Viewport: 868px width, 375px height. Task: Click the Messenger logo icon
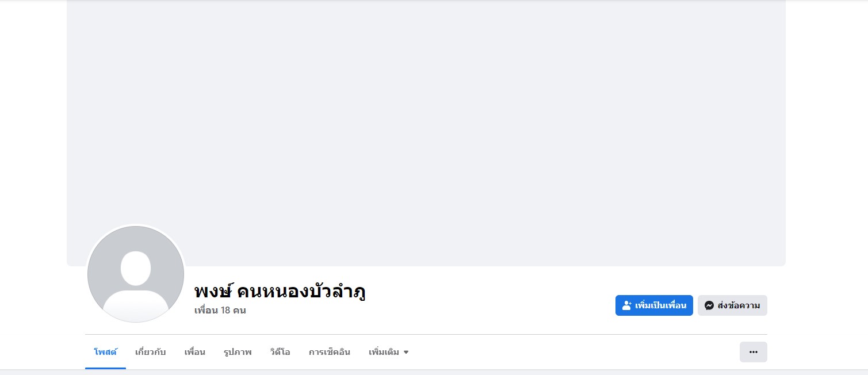coord(709,305)
